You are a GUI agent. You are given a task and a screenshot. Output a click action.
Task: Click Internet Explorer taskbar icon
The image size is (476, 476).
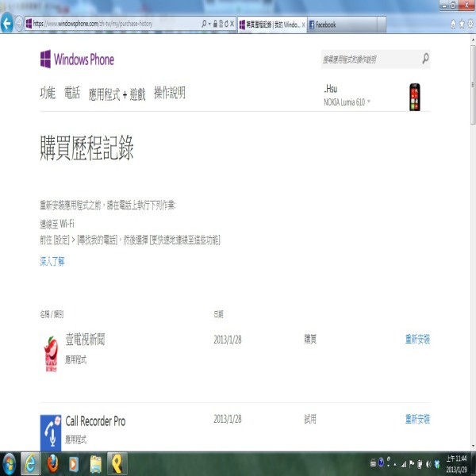click(30, 464)
